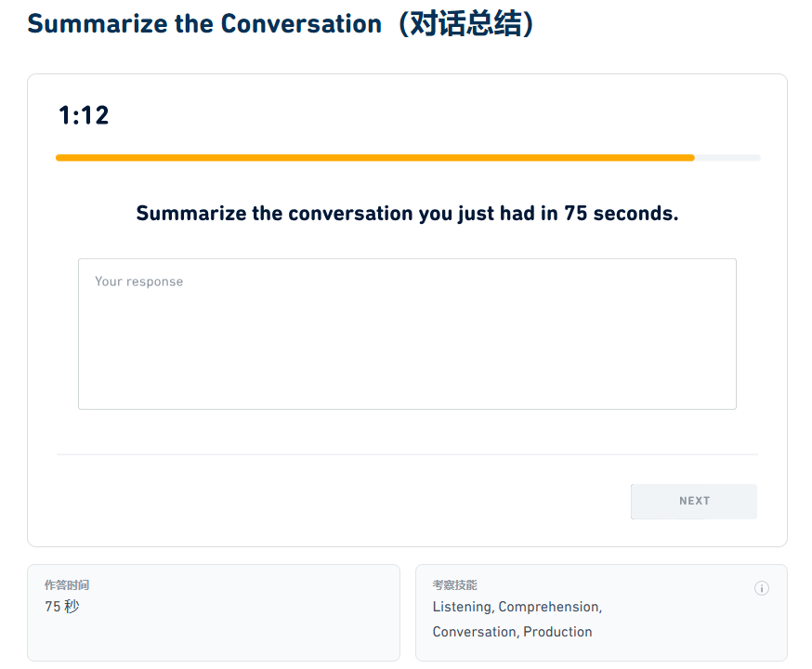The image size is (812, 669).
Task: Click "75 seconds" in the prompt sentence
Action: coord(620,214)
